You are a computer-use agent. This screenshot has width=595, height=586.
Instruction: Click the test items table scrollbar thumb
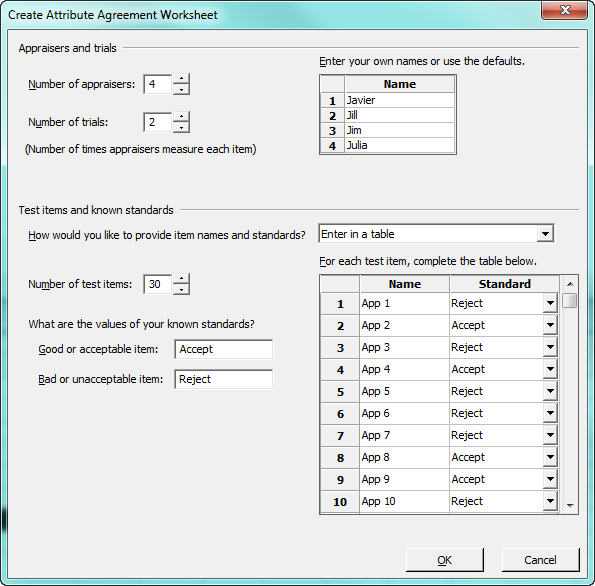click(x=570, y=301)
